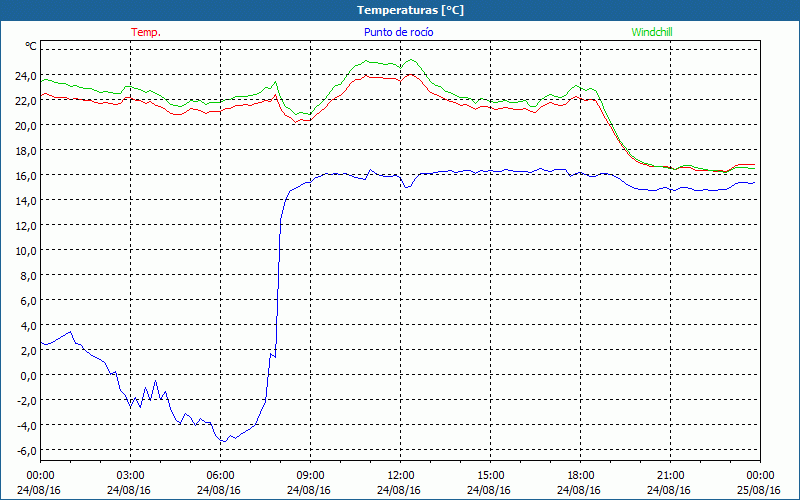Image resolution: width=800 pixels, height=500 pixels.
Task: Click the blue 'Punto de rocío' legend label
Action: tap(398, 32)
